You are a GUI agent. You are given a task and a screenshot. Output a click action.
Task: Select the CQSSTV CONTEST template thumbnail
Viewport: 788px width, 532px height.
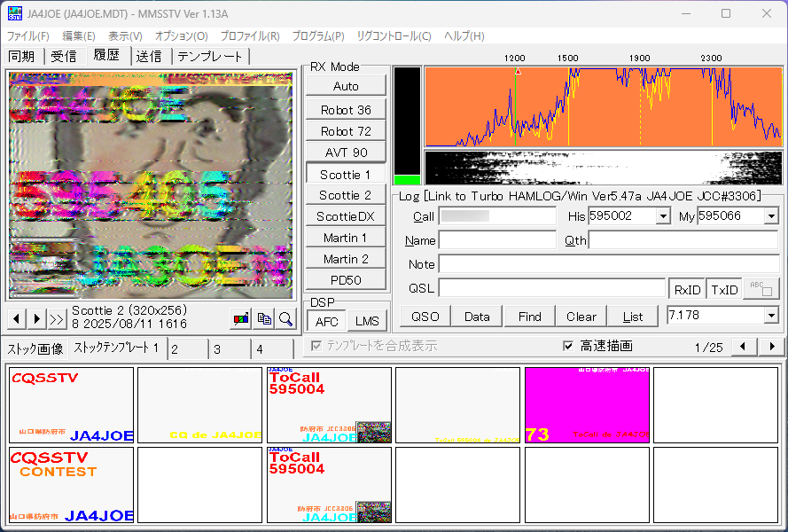pos(72,485)
